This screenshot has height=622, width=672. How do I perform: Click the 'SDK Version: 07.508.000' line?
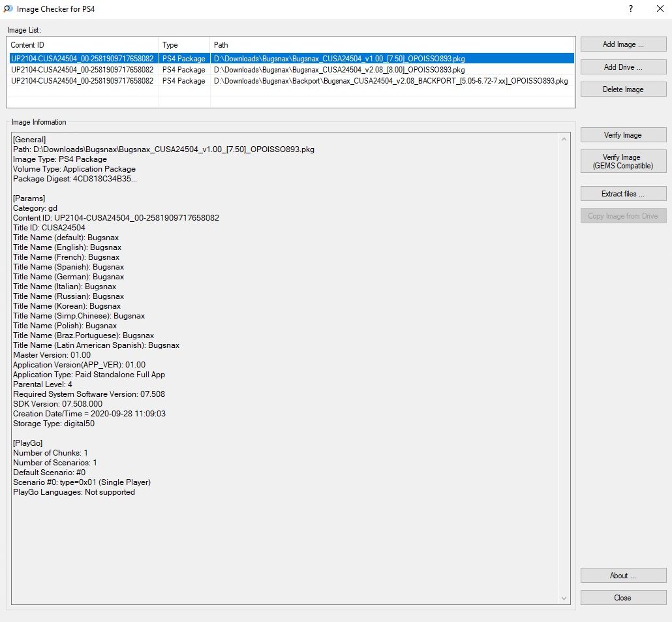pos(58,404)
